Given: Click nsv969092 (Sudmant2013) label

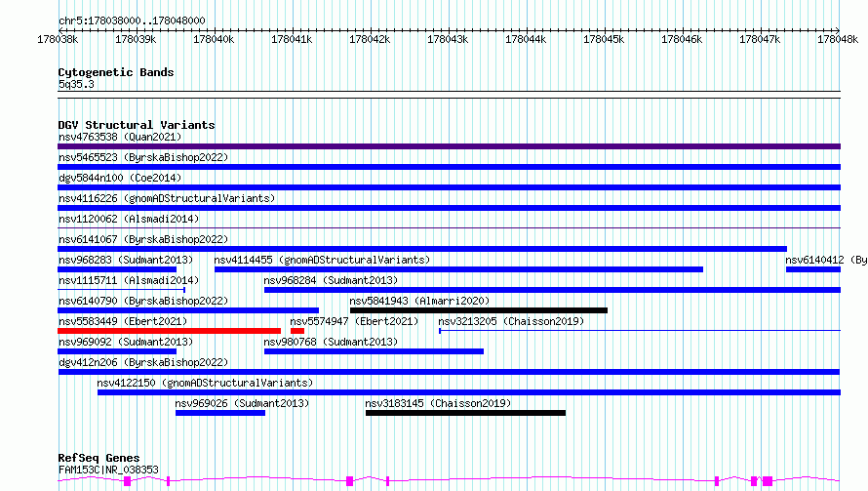Looking at the screenshot, I should click(x=126, y=342).
